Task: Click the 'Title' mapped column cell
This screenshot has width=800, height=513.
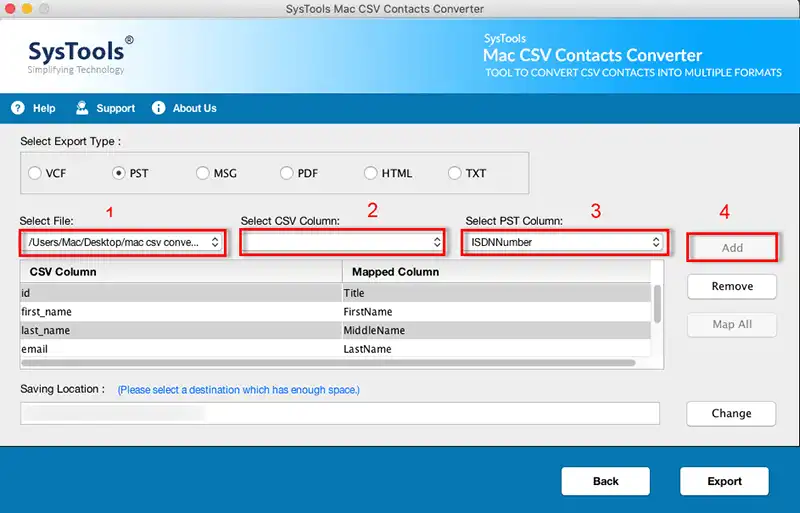Action: 496,293
